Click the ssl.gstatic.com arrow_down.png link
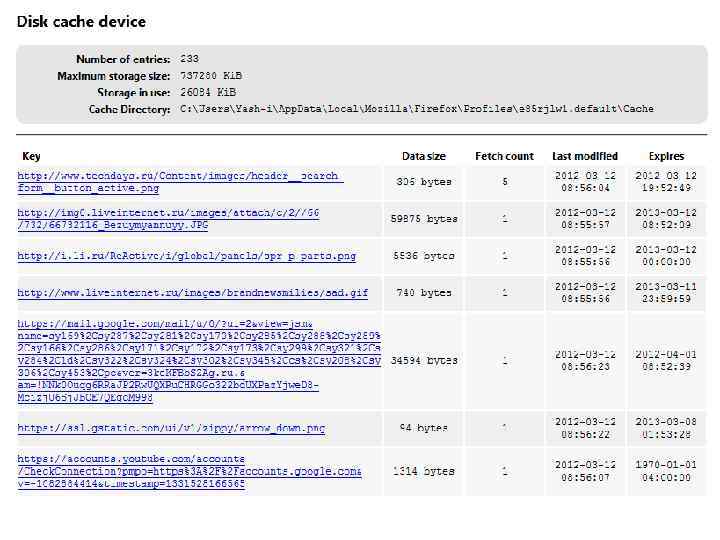Viewport: 720px width, 540px height. click(171, 428)
